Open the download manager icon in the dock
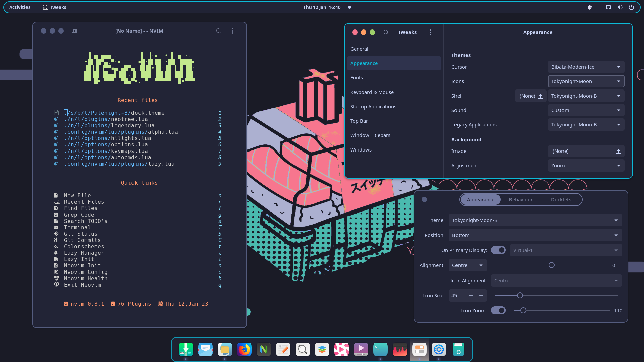 186,349
